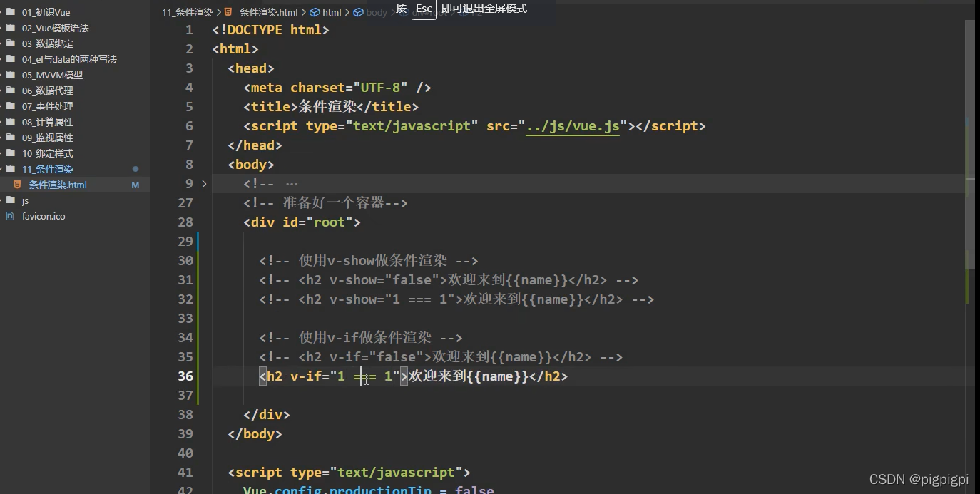This screenshot has width=980, height=494.
Task: Click the modified dot indicator on 11_条件渲染
Action: coord(136,169)
